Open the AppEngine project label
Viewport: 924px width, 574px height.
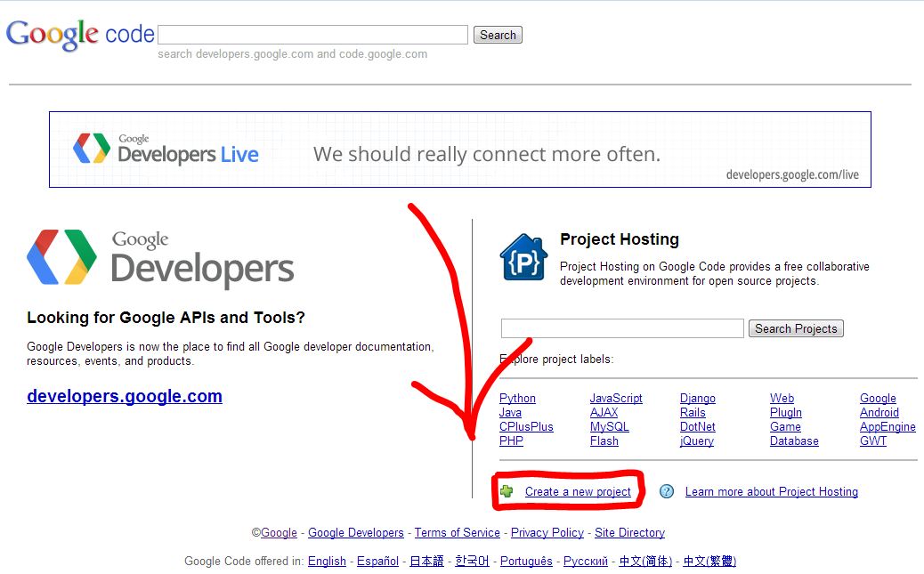pyautogui.click(x=888, y=426)
